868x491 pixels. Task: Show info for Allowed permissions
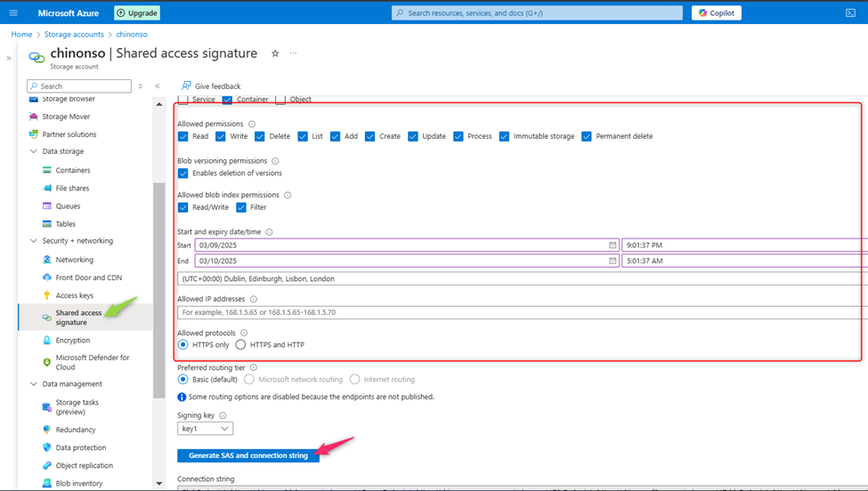point(252,124)
